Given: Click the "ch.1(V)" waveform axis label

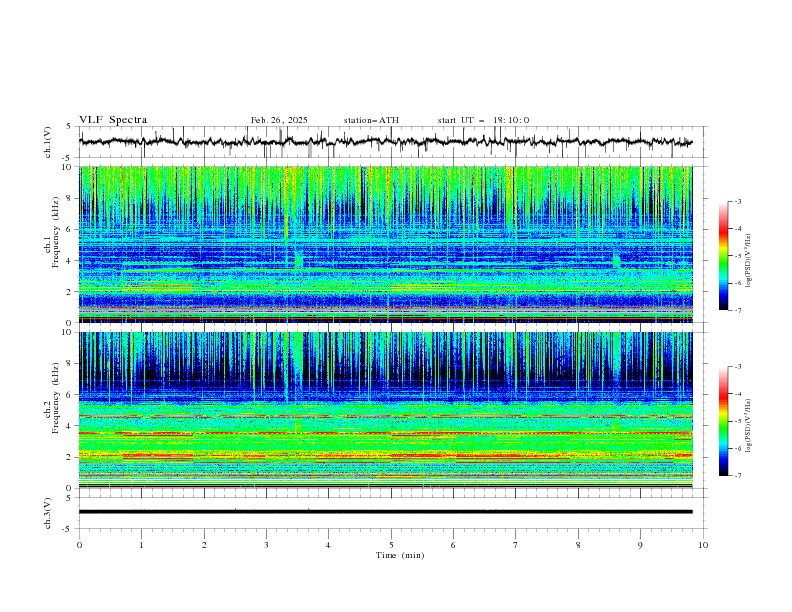Looking at the screenshot, I should pyautogui.click(x=48, y=142).
